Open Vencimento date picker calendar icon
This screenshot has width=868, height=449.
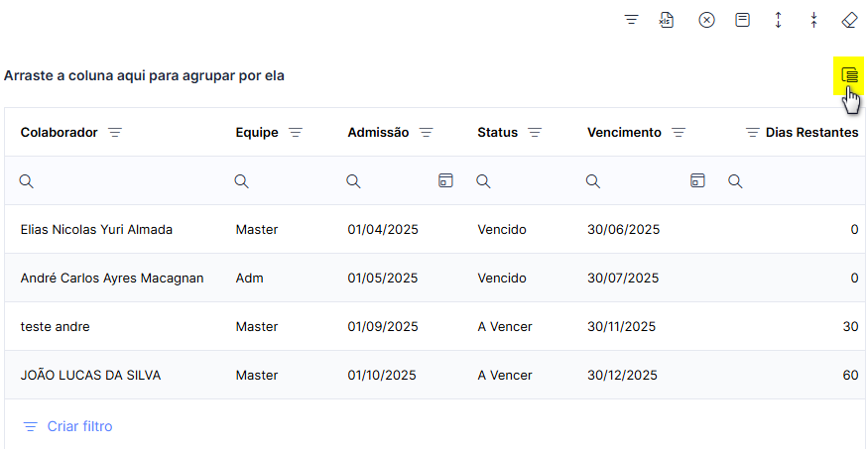[697, 180]
